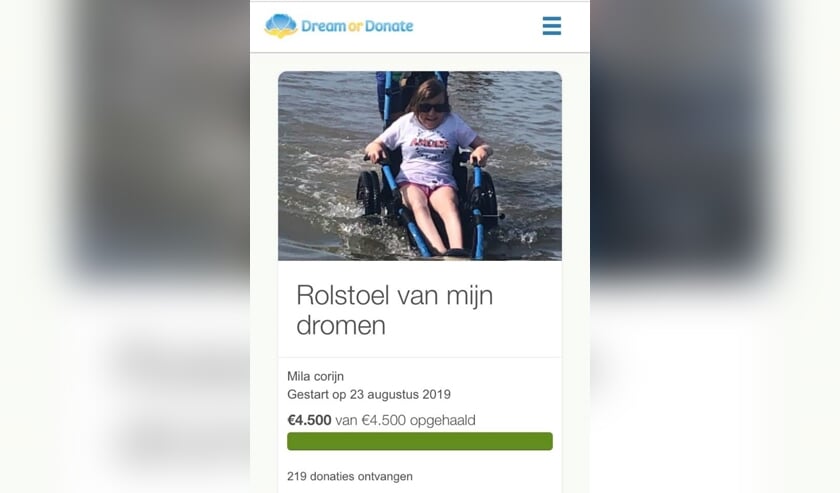Click the blurred background right of the page
The width and height of the screenshot is (840, 493).
(715, 246)
